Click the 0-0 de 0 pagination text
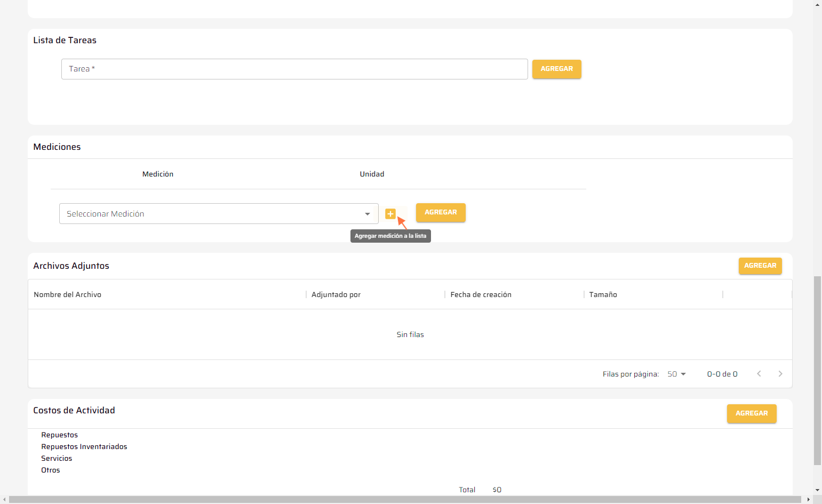Screen dimensions: 822x504 [722, 374]
